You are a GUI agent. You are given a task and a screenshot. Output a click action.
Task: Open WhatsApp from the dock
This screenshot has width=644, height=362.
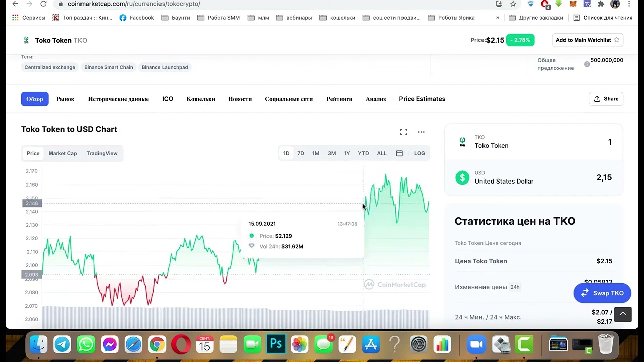tap(86, 345)
